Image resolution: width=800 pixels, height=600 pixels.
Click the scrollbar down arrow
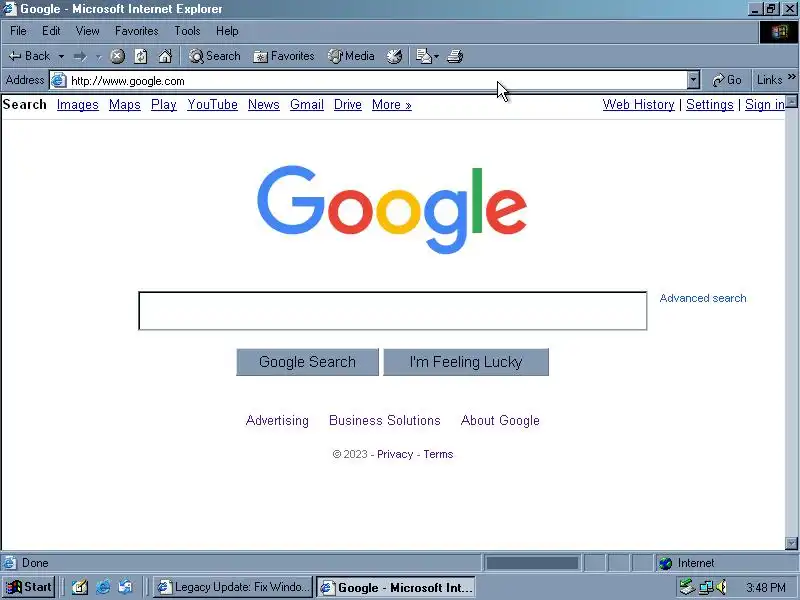(x=791, y=543)
